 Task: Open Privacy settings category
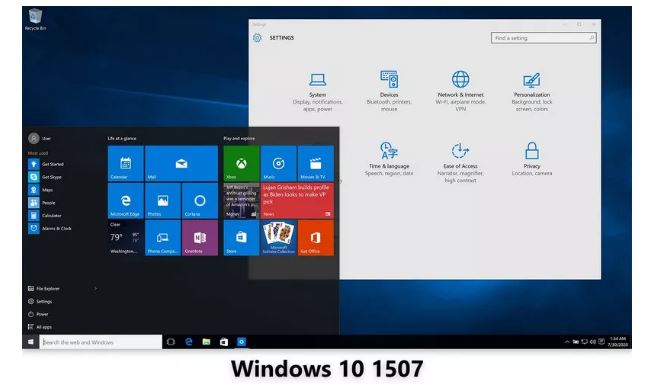click(532, 159)
